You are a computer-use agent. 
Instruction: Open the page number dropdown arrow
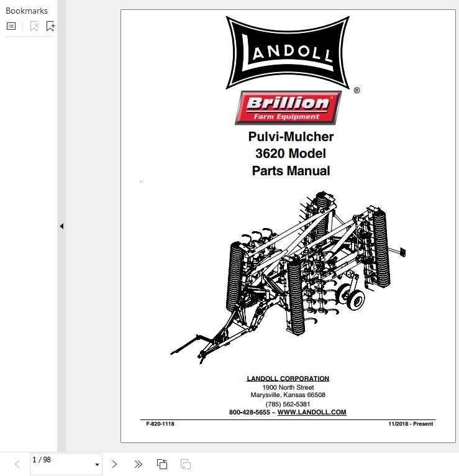97,464
